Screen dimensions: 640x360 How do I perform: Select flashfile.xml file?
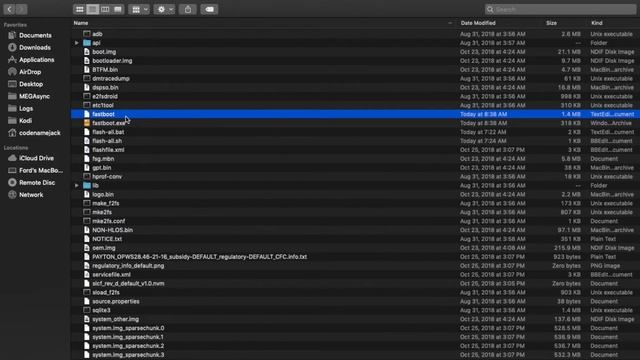tap(108, 150)
